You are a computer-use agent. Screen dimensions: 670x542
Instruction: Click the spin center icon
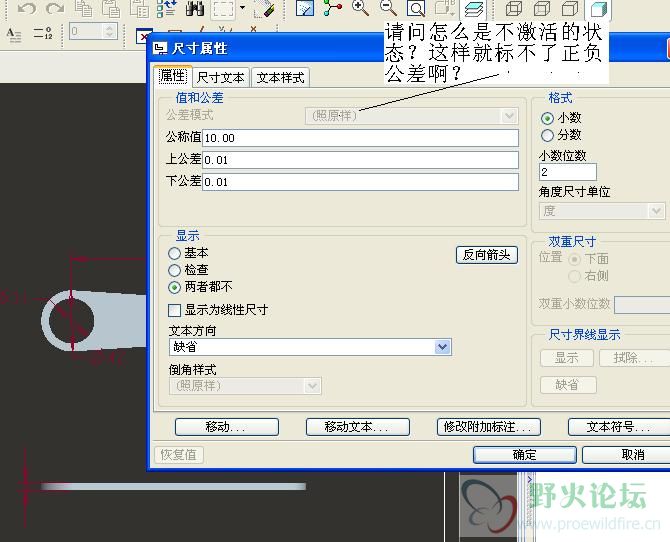[332, 8]
